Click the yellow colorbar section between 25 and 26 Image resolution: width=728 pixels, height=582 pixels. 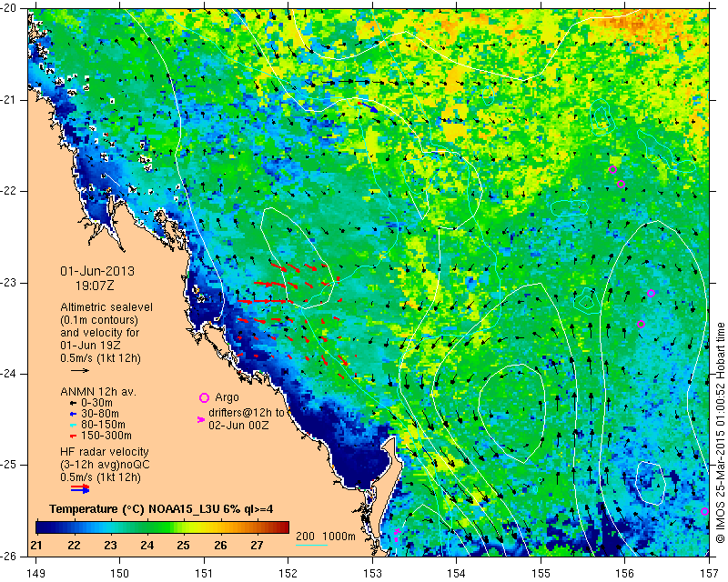tap(202, 527)
